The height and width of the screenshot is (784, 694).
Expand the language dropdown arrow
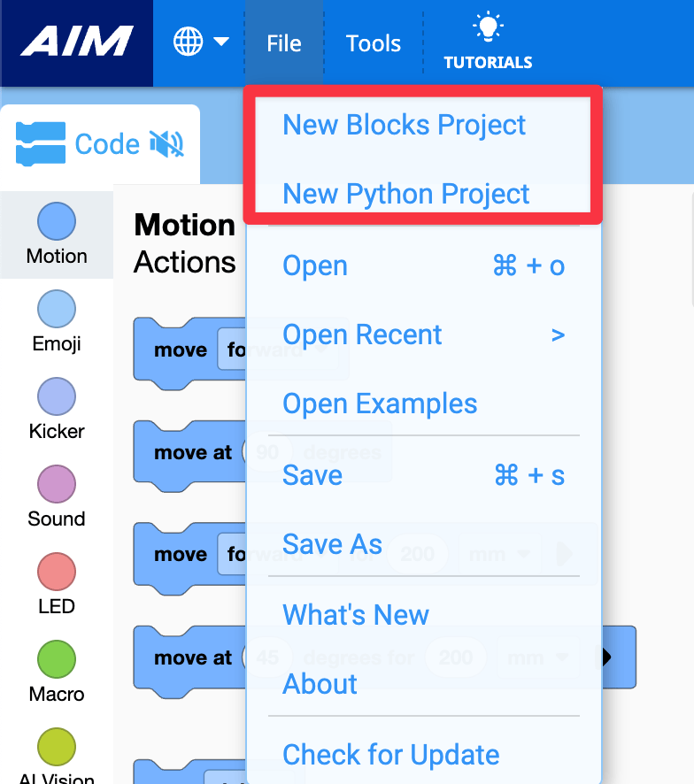[x=221, y=42]
